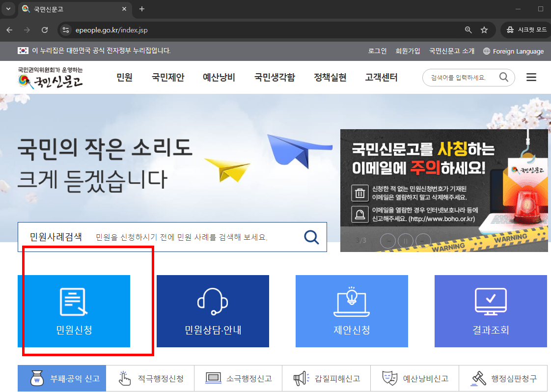Open Foreign Language via the globe icon

tap(486, 51)
